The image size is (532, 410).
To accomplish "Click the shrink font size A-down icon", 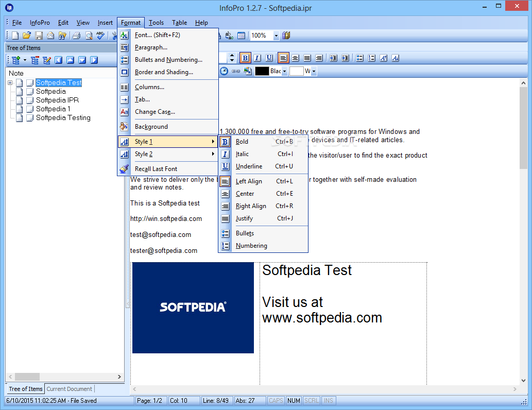I will click(396, 58).
